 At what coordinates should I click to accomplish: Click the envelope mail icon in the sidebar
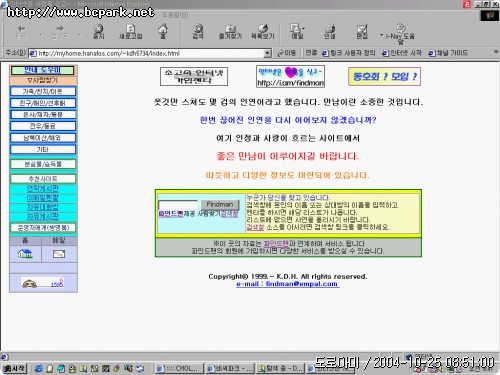(x=59, y=254)
